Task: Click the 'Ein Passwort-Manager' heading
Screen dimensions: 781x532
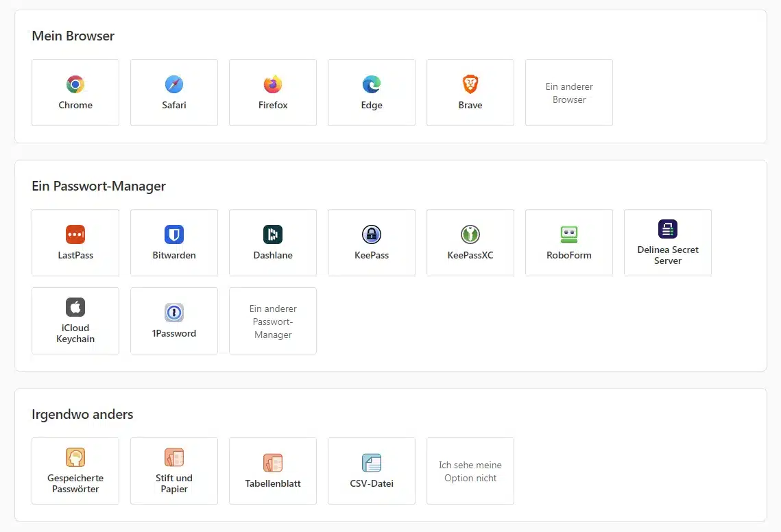Action: [99, 186]
